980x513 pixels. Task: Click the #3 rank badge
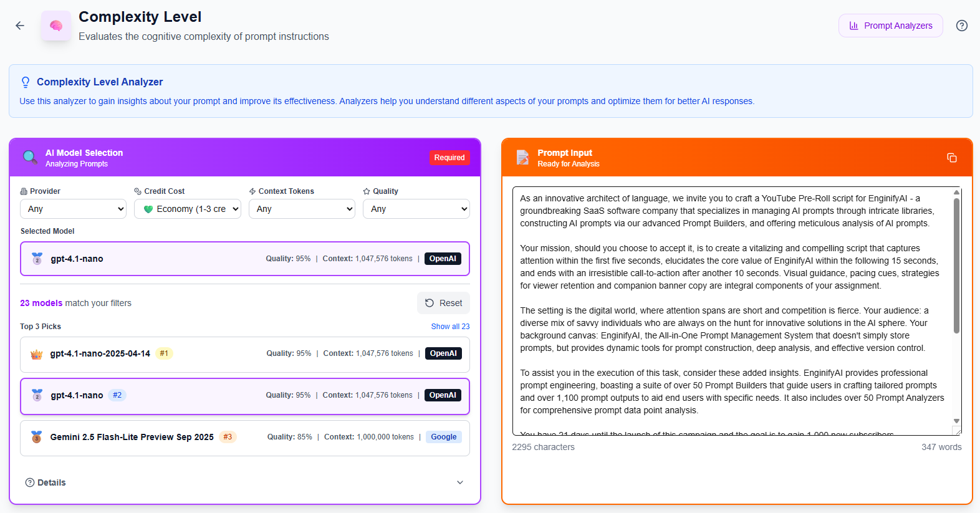[x=228, y=437]
